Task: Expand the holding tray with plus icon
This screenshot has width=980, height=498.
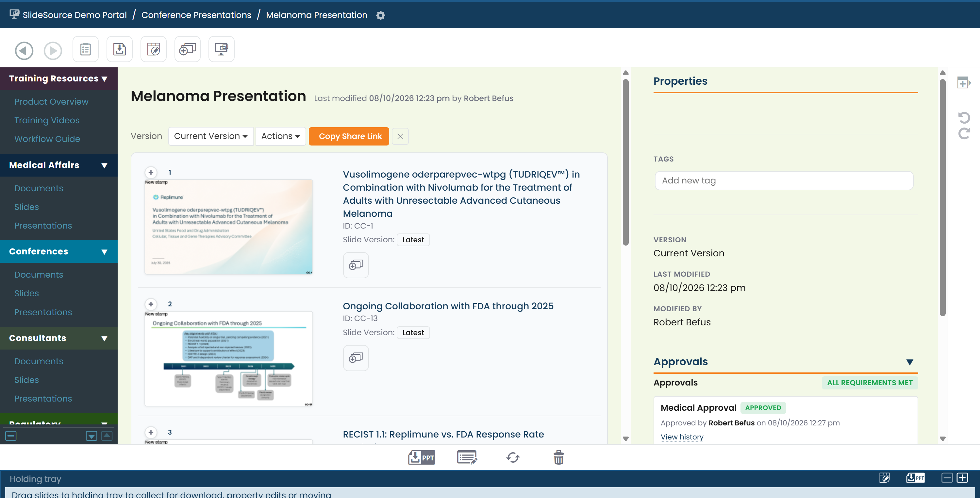Action: point(962,477)
